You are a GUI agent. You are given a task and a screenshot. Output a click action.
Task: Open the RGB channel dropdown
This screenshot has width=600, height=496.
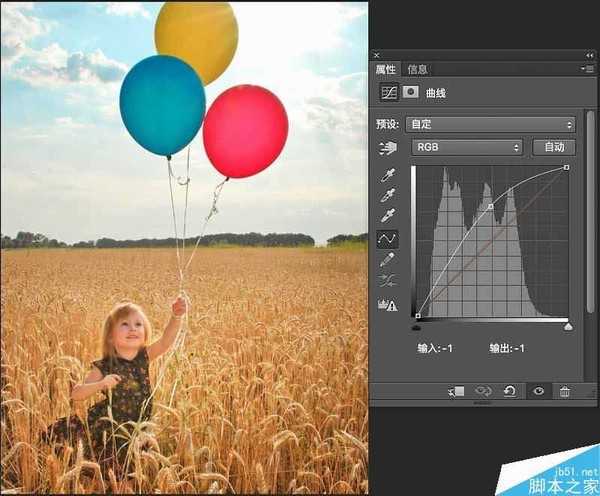[468, 147]
